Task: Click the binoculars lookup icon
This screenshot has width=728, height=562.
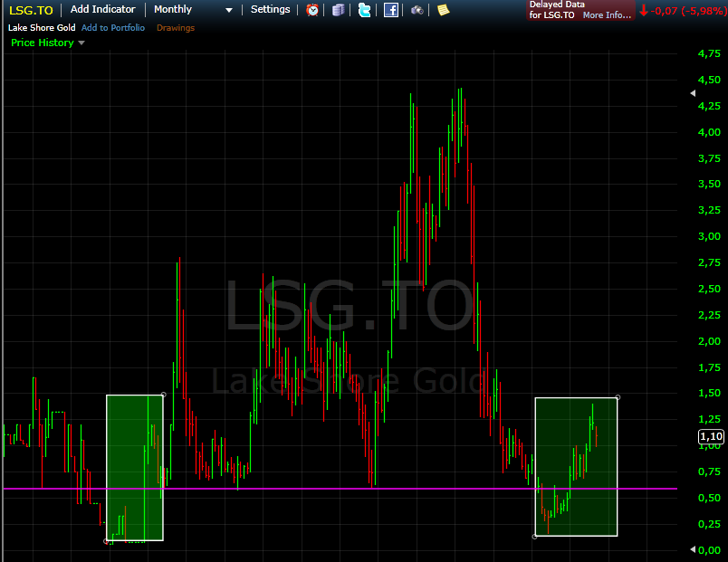Action: [417, 10]
